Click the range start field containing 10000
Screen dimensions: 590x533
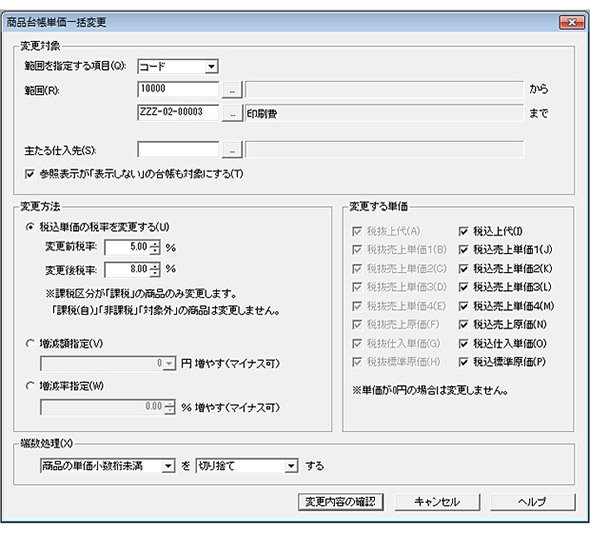[x=178, y=89]
